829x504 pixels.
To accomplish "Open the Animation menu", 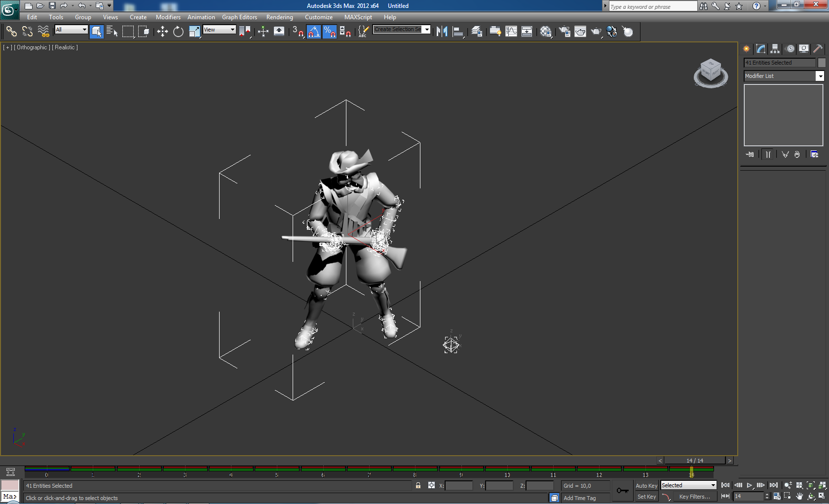I will coord(201,17).
